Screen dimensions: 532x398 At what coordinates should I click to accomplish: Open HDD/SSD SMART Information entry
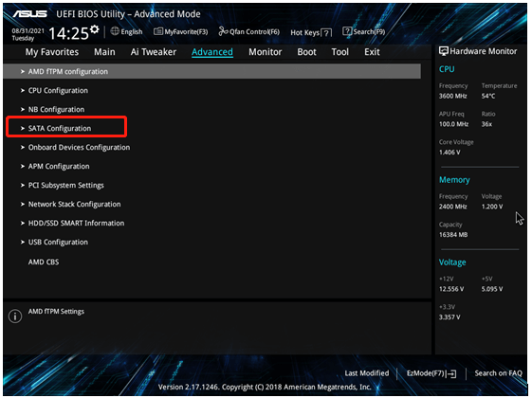[x=77, y=224]
